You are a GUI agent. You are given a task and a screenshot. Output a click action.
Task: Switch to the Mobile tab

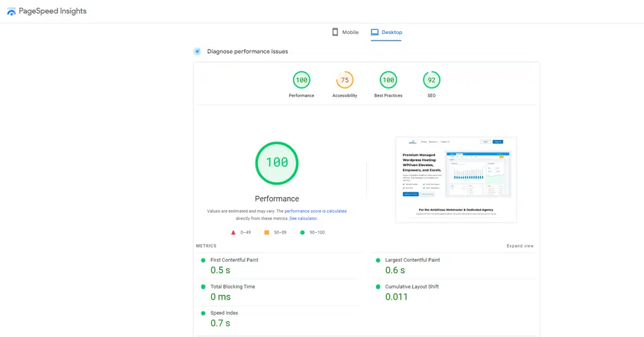coord(345,32)
